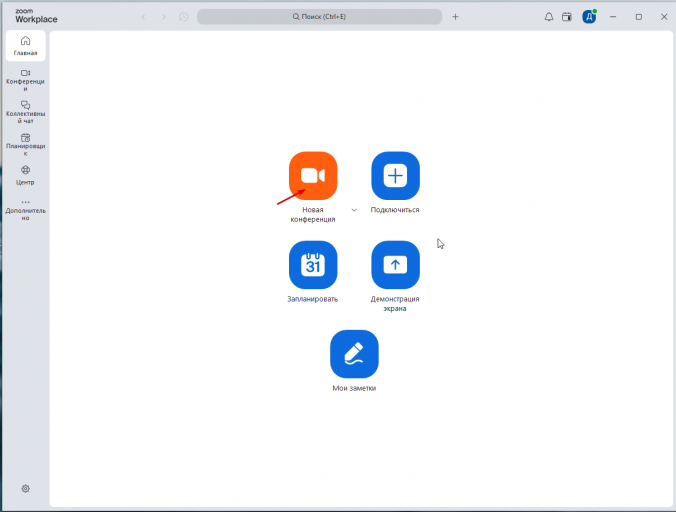
Task: Expand the Новая конференция options chevron
Action: coord(354,210)
